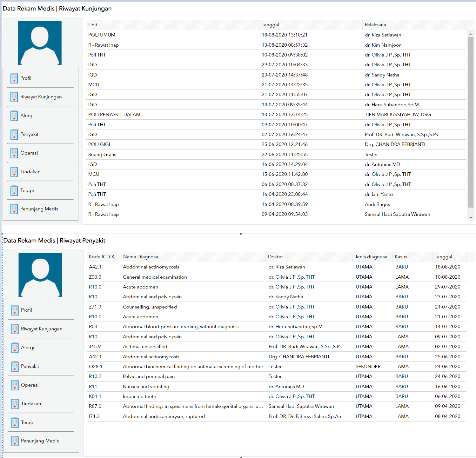Screen dimensions: 476x458
Task: Click ICD code O28.1
Action: [96, 367]
